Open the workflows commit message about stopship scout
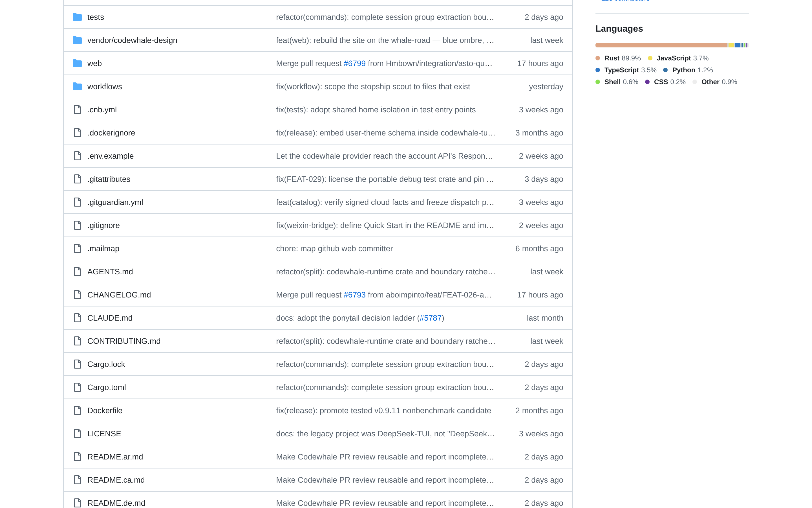Screen dimensions: 812x508 pyautogui.click(x=373, y=87)
